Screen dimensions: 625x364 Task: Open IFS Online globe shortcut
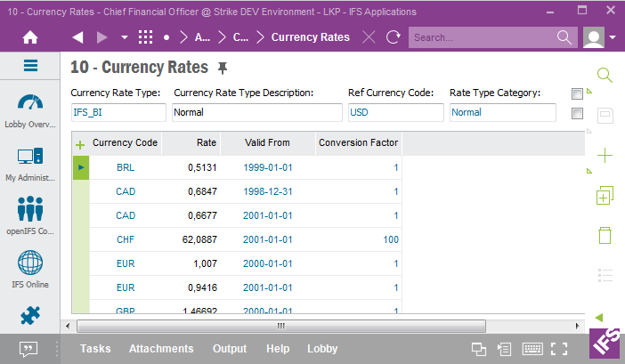[x=30, y=269]
